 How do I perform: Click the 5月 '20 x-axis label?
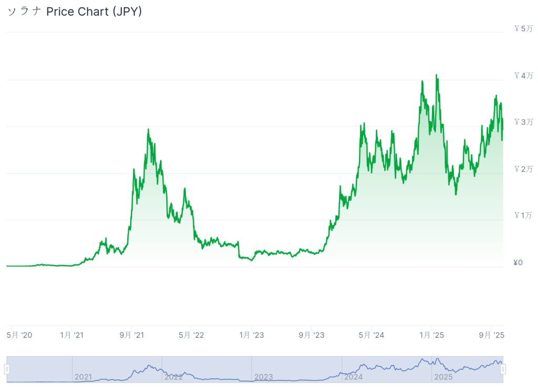tap(20, 335)
